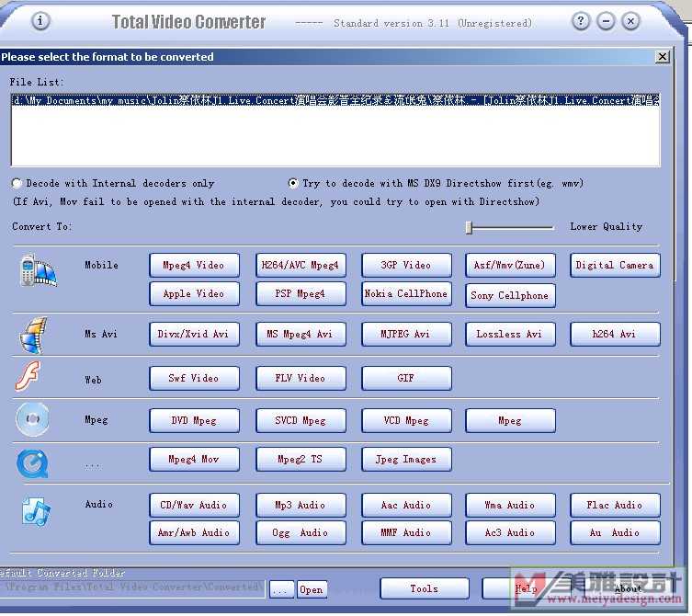Click the Help button at bottom
This screenshot has height=616, width=692.
pyautogui.click(x=527, y=588)
